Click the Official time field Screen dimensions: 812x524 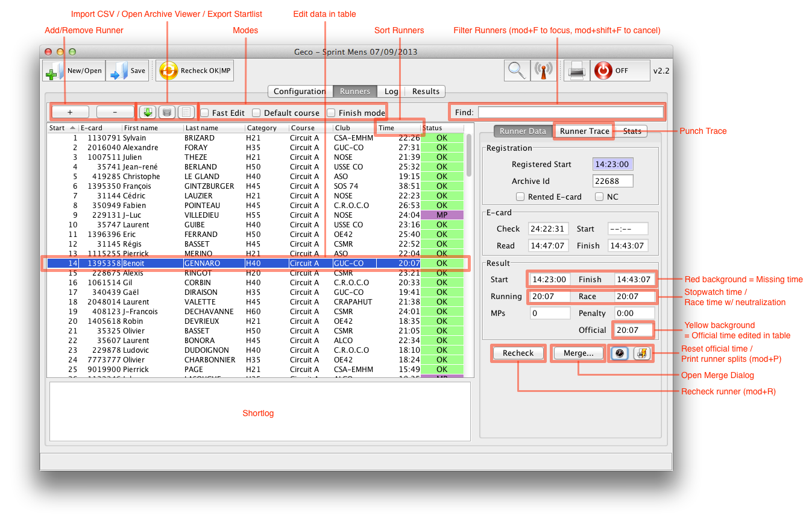(x=634, y=330)
